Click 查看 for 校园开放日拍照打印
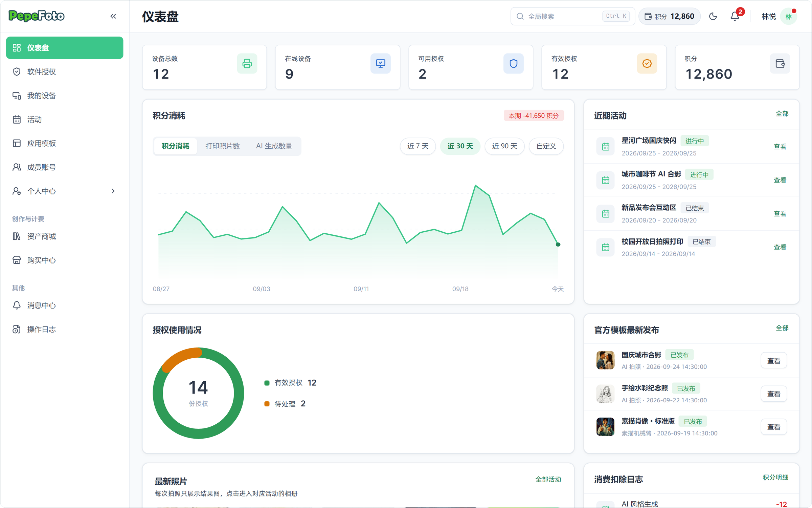The height and width of the screenshot is (508, 812). [x=780, y=247]
